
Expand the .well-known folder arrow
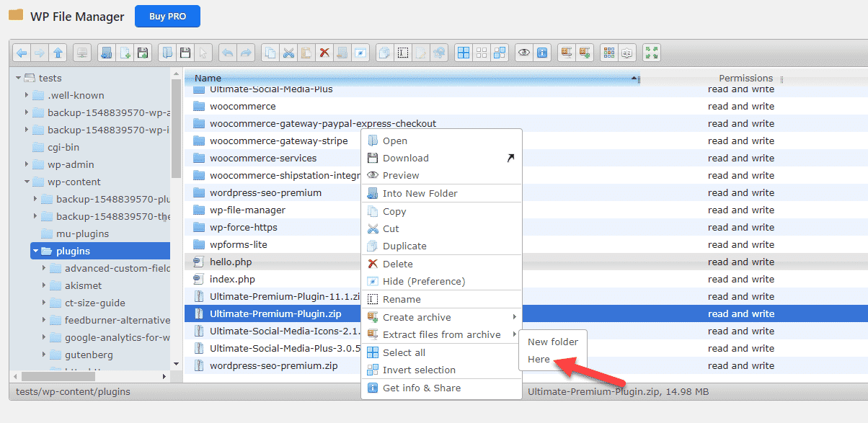click(x=26, y=95)
